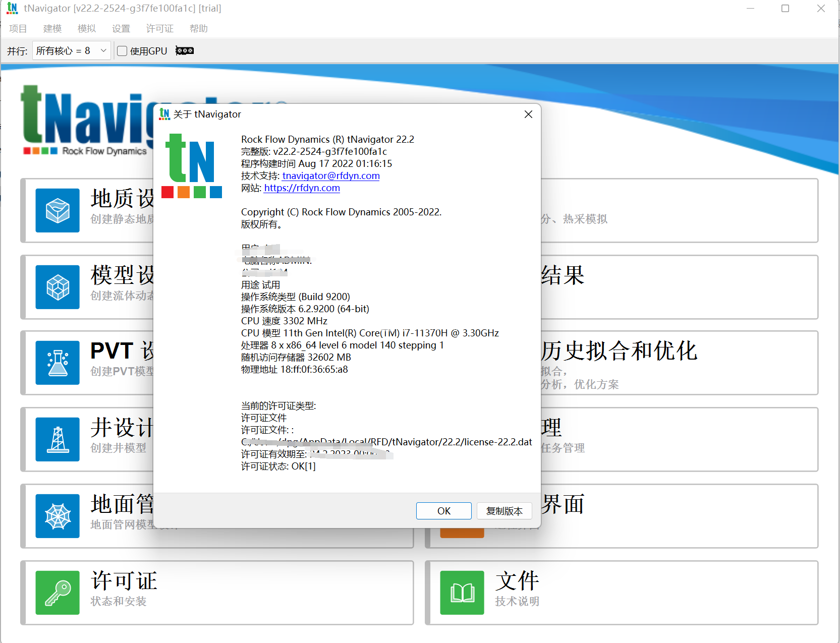Enable the 使用GPU checkbox
Viewport: 840px width, 643px height.
(122, 50)
